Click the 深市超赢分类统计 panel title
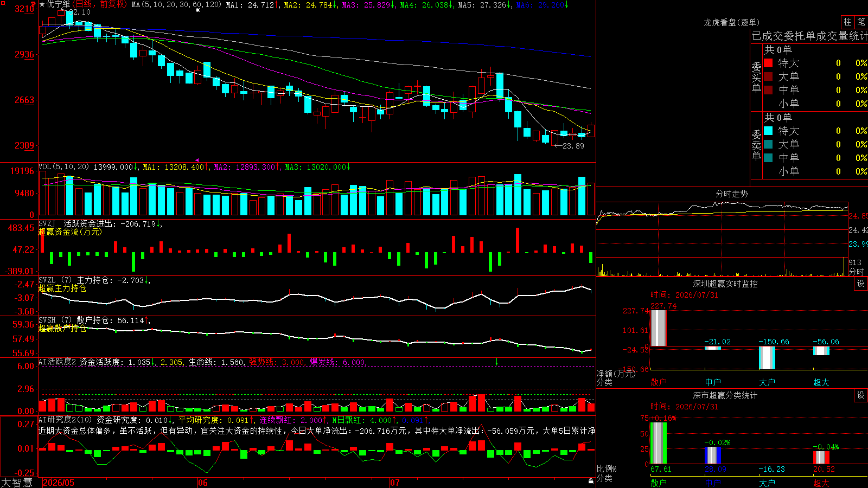Image resolution: width=868 pixels, height=488 pixels. (x=725, y=395)
